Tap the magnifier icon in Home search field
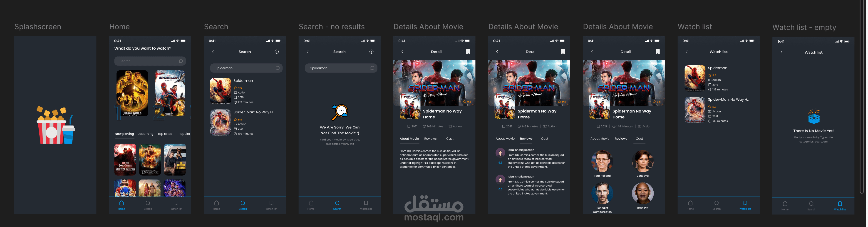This screenshot has width=868, height=227. (x=181, y=61)
